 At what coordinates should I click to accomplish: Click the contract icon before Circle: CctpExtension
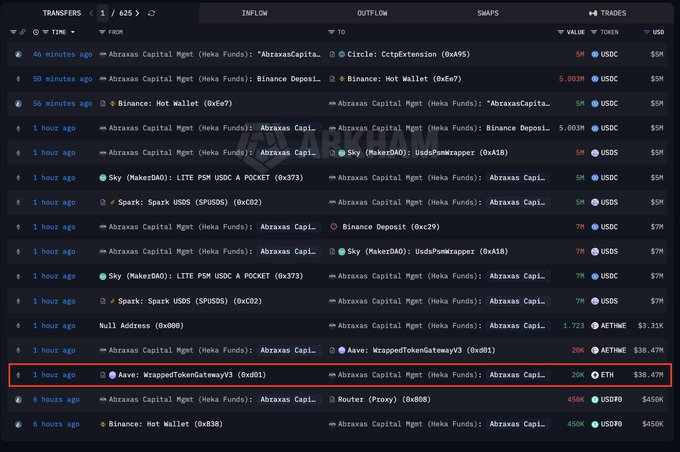[x=332, y=55]
